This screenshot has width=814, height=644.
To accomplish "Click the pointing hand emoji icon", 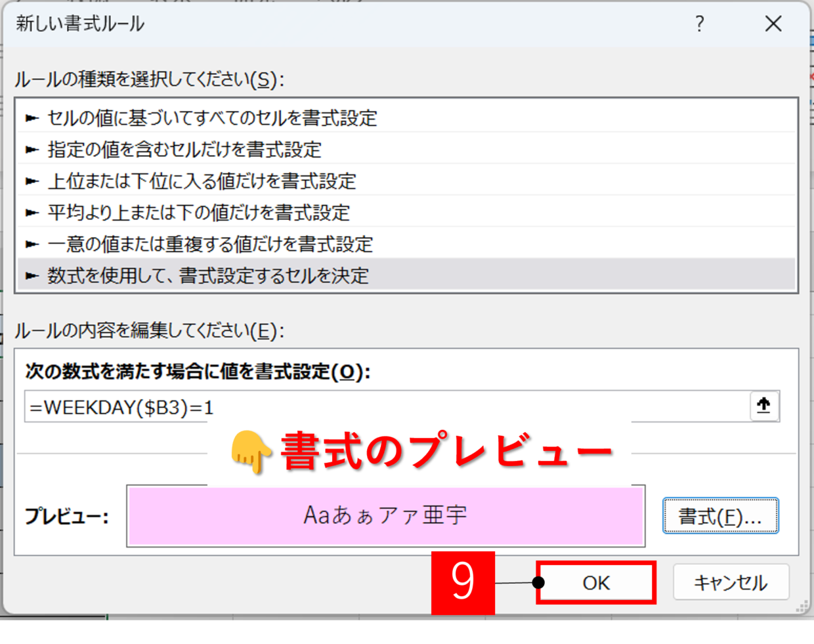I will coord(251,452).
